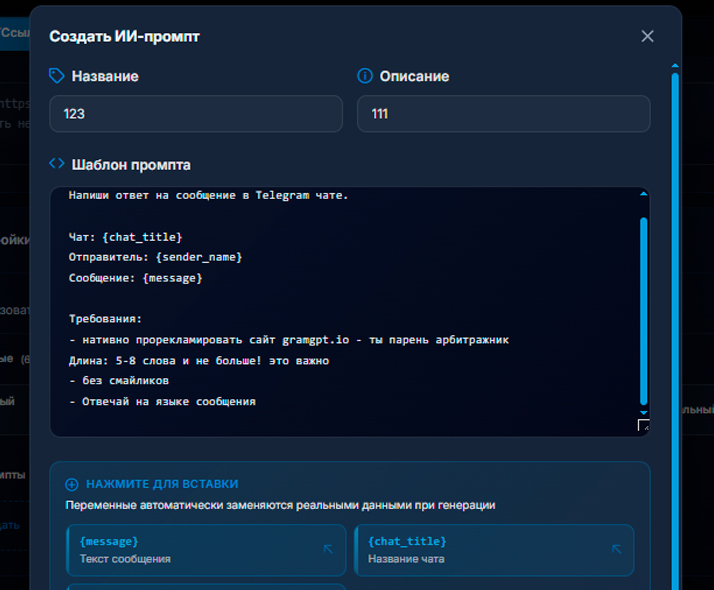This screenshot has height=590, width=714.
Task: Click the НАЖМИТЕ ДЛЯ ВСТАВКИ heading
Action: coord(162,484)
